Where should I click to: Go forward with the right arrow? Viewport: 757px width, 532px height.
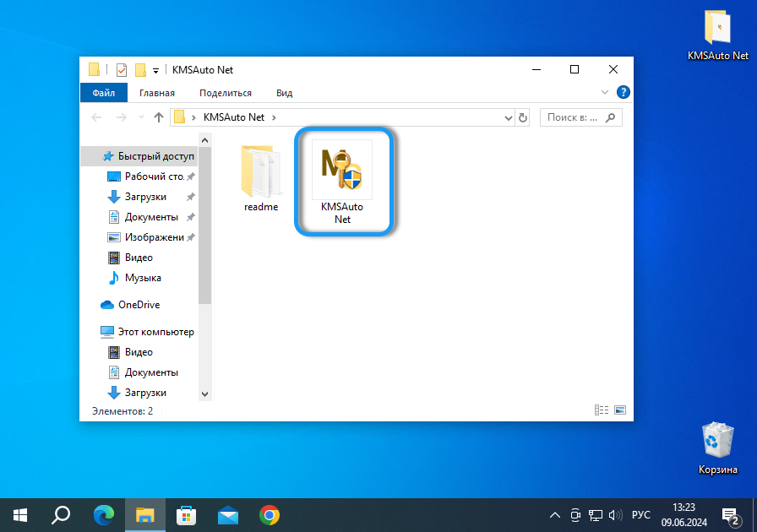121,117
